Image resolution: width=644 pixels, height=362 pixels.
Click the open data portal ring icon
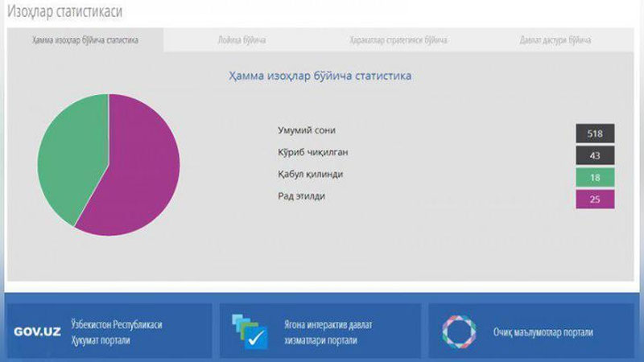coord(460,331)
